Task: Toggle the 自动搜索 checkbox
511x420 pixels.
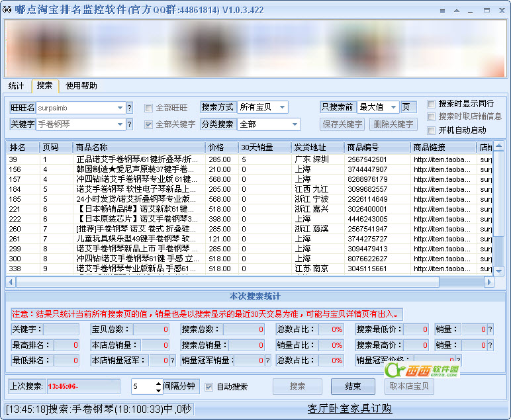Action: (209, 387)
